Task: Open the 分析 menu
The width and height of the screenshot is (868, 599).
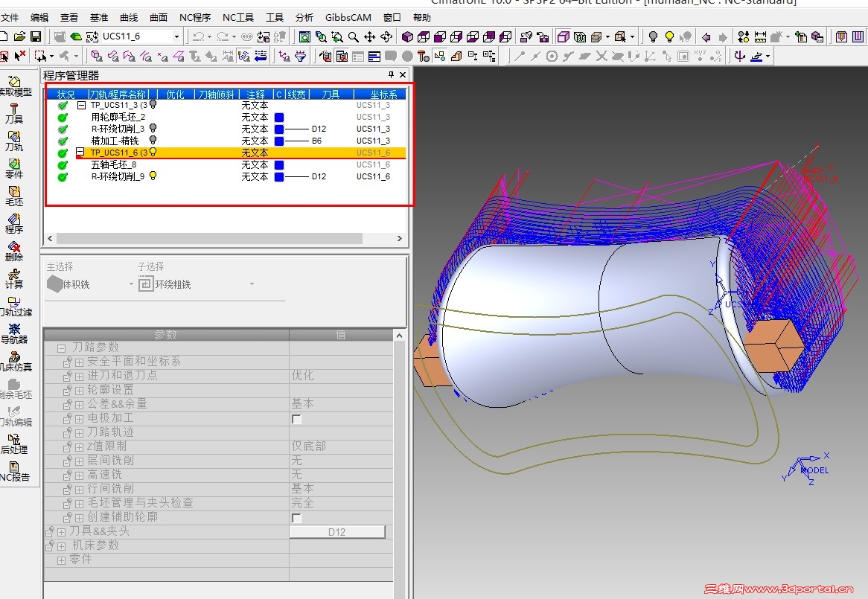Action: click(x=304, y=18)
